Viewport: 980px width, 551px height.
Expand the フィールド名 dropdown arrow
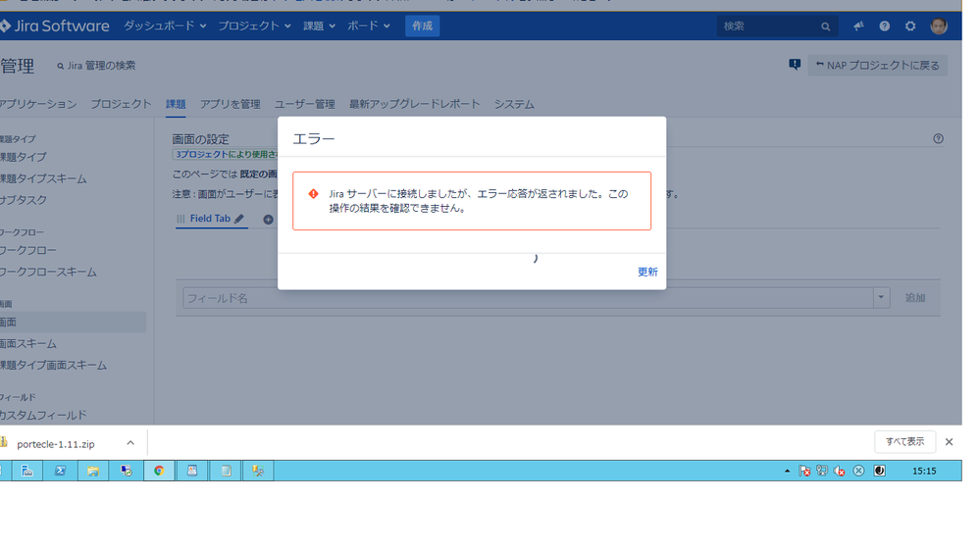tap(881, 298)
